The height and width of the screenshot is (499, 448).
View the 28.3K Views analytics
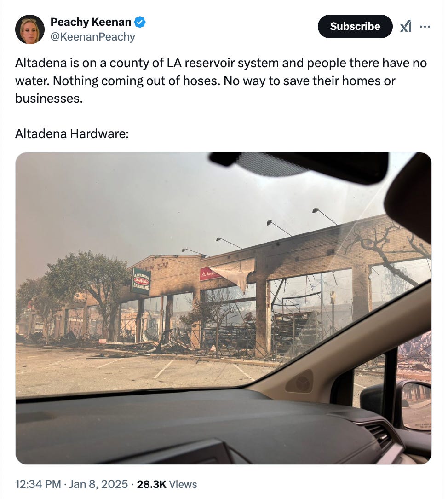pyautogui.click(x=167, y=484)
